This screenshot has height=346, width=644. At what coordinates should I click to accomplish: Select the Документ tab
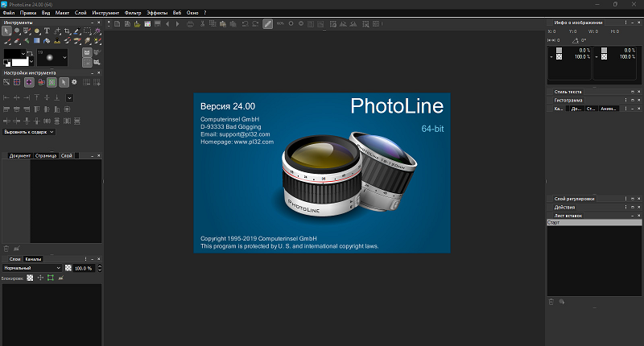click(19, 155)
